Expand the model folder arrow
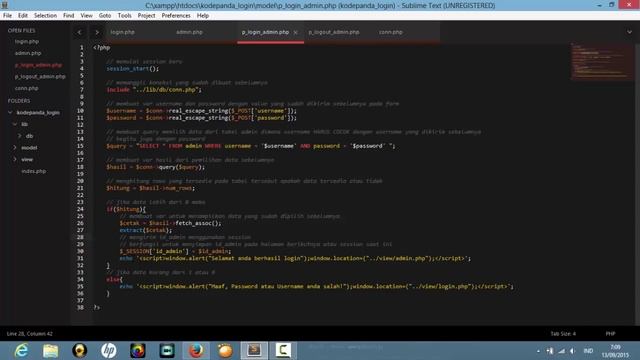 (15, 148)
